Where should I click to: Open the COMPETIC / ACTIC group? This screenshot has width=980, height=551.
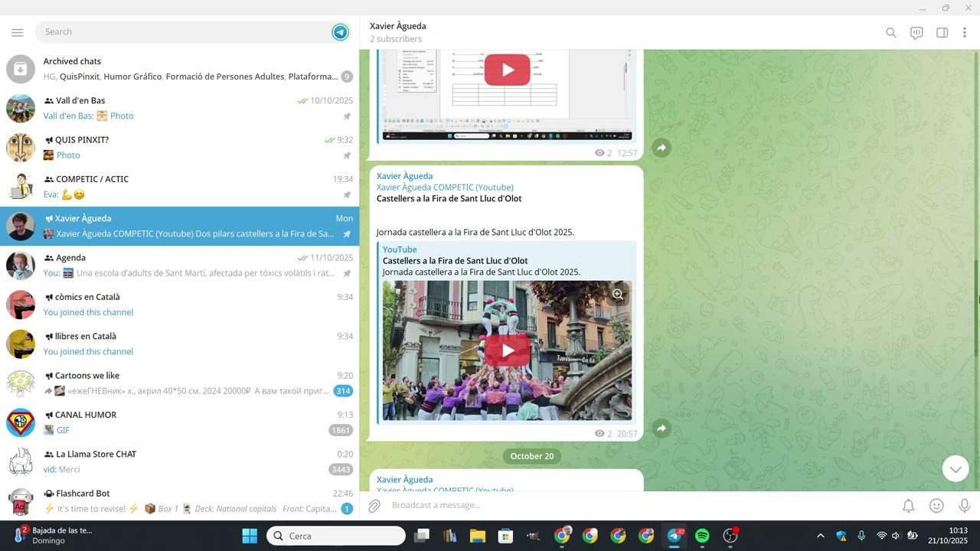(179, 187)
